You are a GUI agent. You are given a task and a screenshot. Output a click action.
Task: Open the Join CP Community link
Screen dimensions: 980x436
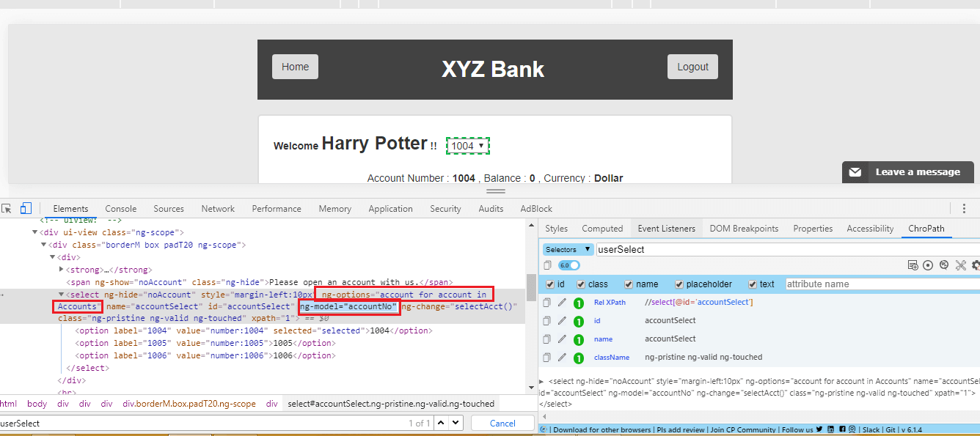pos(742,429)
